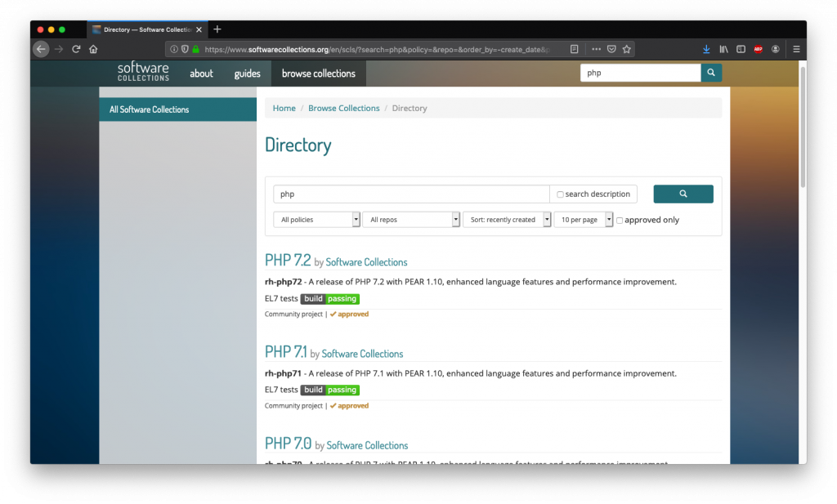The width and height of the screenshot is (837, 504).
Task: Click the Browse Collections breadcrumb link
Action: pos(344,109)
